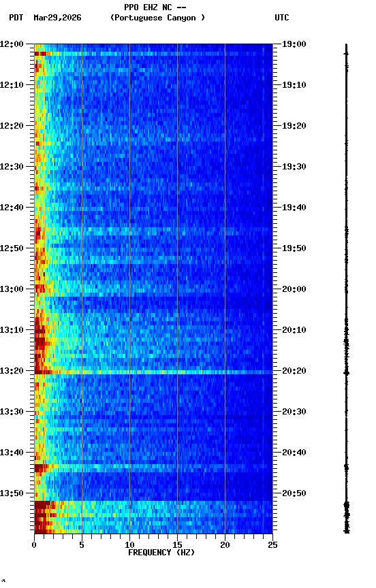This screenshot has height=588, width=376.
Task: Click the 15 Hz frequency axis label
Action: (177, 545)
